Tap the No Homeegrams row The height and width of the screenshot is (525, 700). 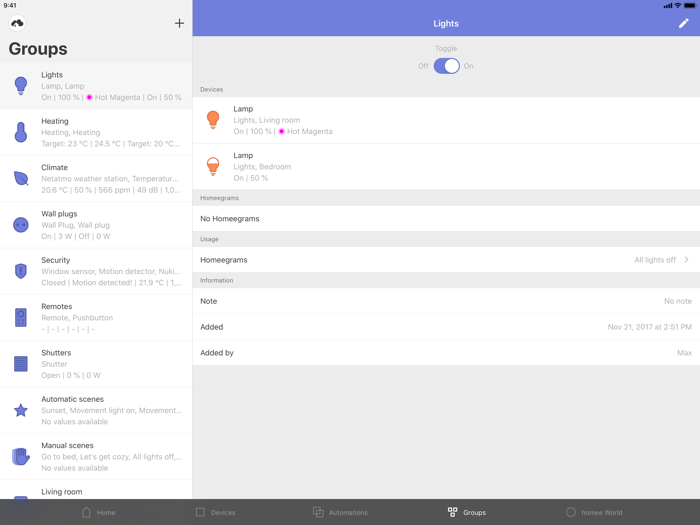tap(446, 218)
